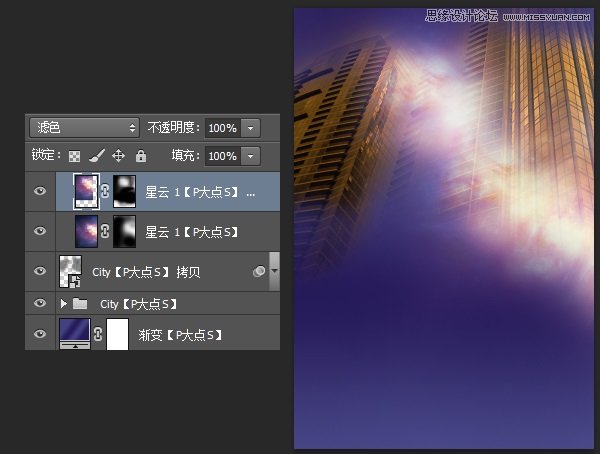
Task: Expand effects arrow on City 拷贝 layer
Action: (x=274, y=271)
